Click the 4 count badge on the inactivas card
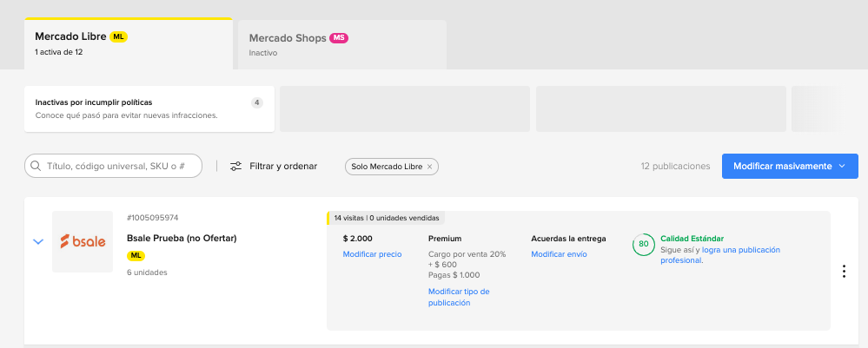The width and height of the screenshot is (868, 348). [257, 103]
